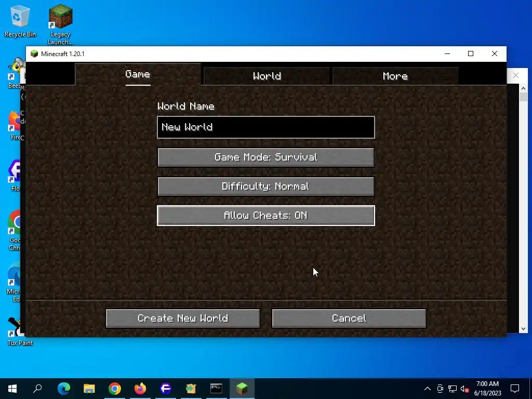Click background window scrollbar down arrow
This screenshot has width=532, height=399.
[x=523, y=328]
